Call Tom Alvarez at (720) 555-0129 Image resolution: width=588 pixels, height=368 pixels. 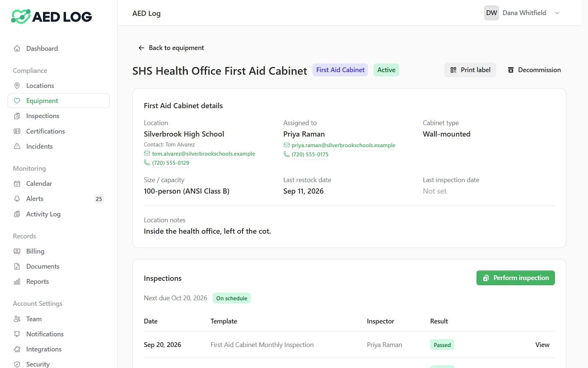click(171, 163)
